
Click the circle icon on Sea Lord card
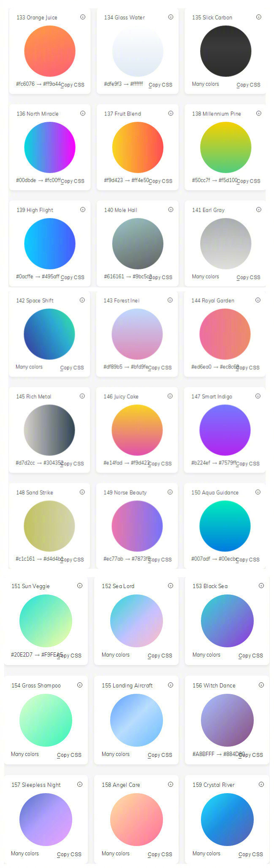pyautogui.click(x=171, y=586)
